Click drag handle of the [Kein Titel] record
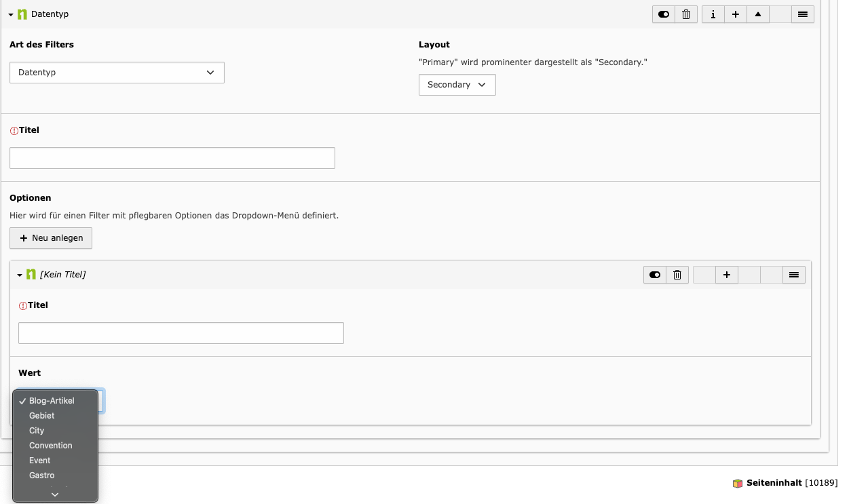Viewport: 849px width, 504px height. pyautogui.click(x=793, y=275)
